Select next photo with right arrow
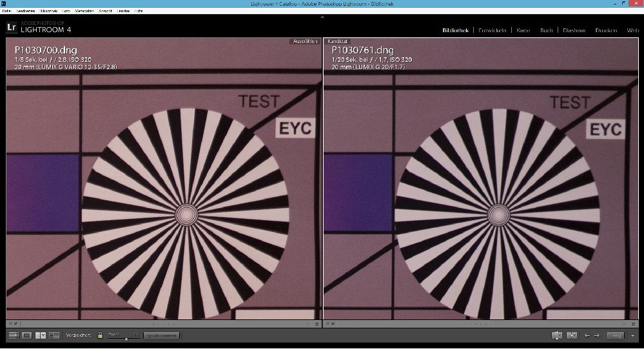This screenshot has height=349, width=644. pos(597,335)
